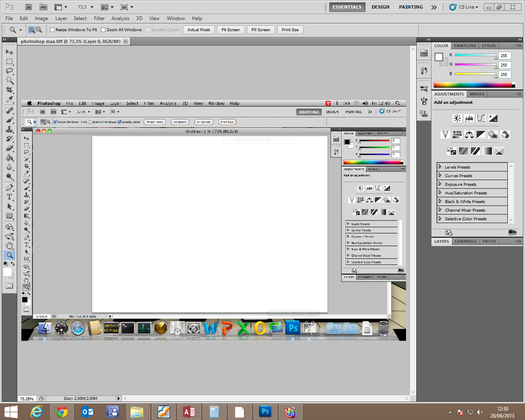This screenshot has height=420, width=525.
Task: Toggle Quick Mask mode
Action: [9, 286]
